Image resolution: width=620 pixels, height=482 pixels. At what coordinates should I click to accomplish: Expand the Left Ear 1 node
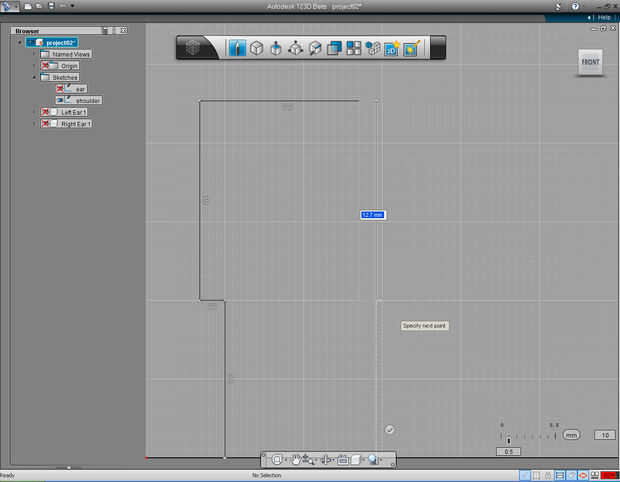pyautogui.click(x=34, y=112)
